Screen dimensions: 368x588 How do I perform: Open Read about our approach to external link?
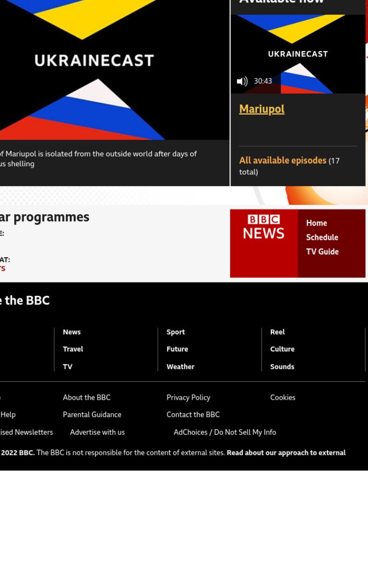tap(286, 453)
